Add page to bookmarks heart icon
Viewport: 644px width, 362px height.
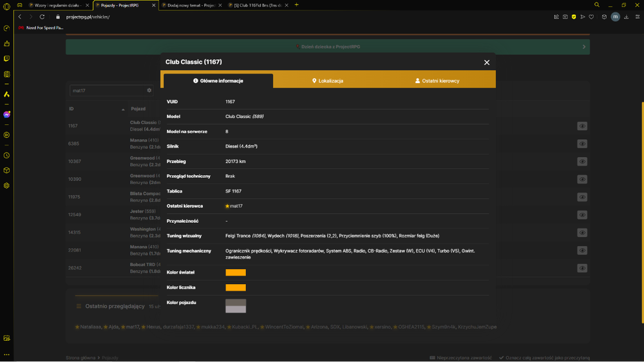pos(591,17)
